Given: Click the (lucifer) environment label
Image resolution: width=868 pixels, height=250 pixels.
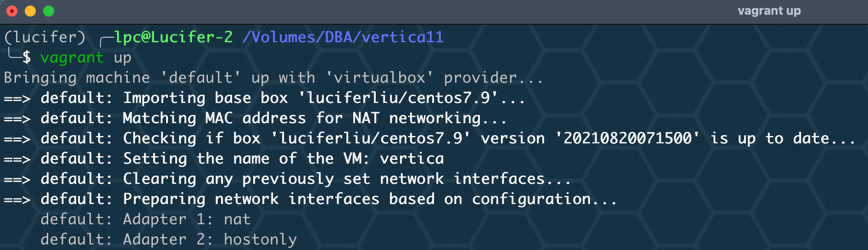Looking at the screenshot, I should [45, 37].
